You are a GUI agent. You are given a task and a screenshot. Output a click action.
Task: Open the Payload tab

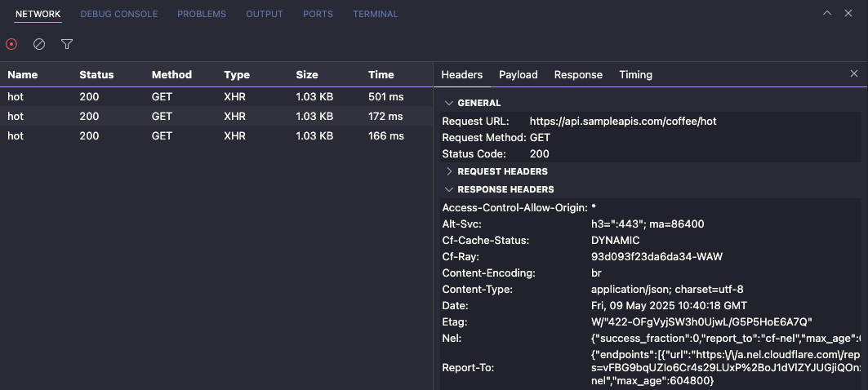coord(518,74)
